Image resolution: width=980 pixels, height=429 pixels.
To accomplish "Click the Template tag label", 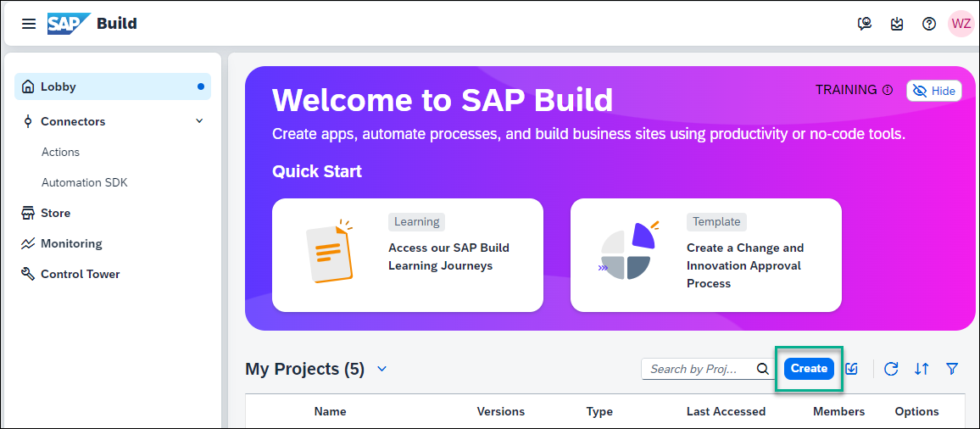I will [716, 222].
